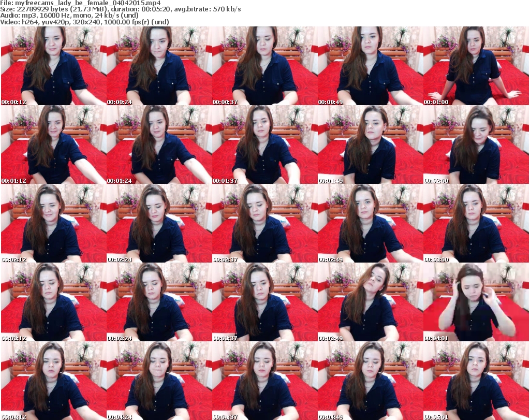Open the frame timestamped 00:02:00

[476, 144]
